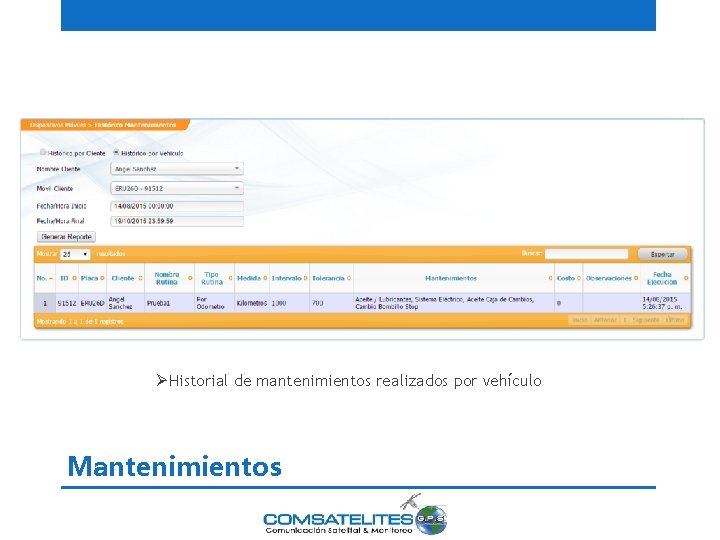Sort table by the Placa column

(92, 278)
